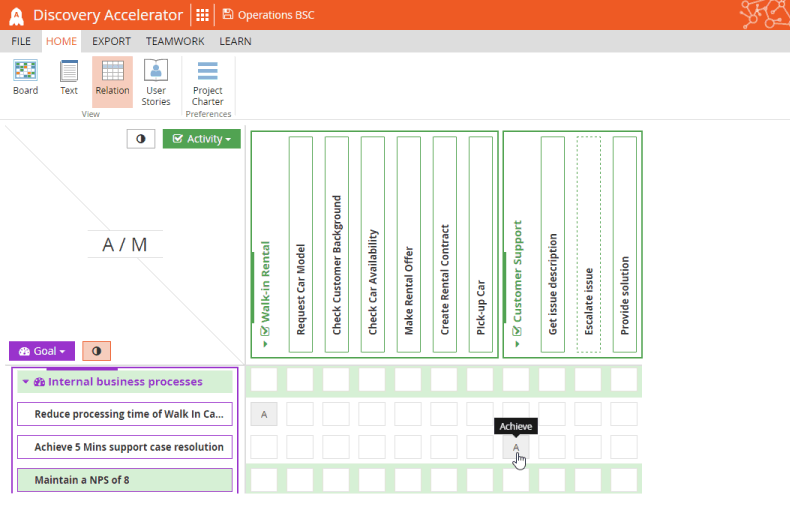Click the Operations BSC project name

[269, 15]
